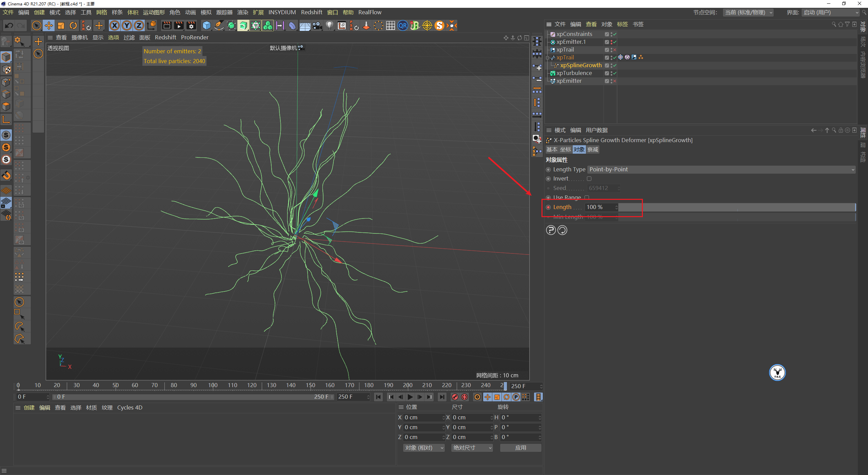
Task: Play the animation forward
Action: coord(410,397)
